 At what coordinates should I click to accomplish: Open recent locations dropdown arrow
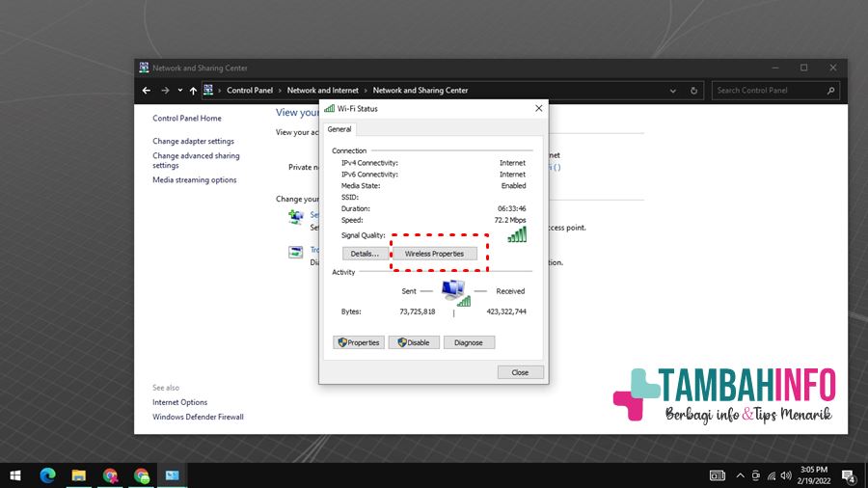coord(180,91)
